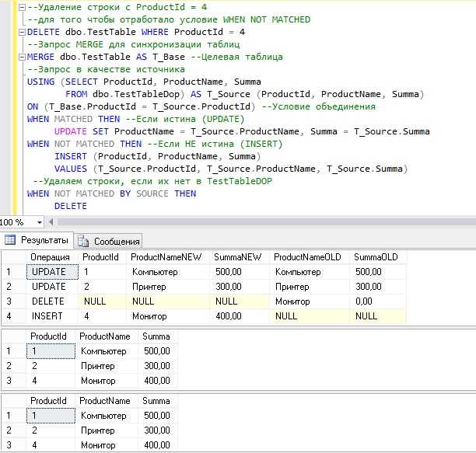Click Принтер in second result grid
The height and width of the screenshot is (453, 476).
(x=107, y=366)
